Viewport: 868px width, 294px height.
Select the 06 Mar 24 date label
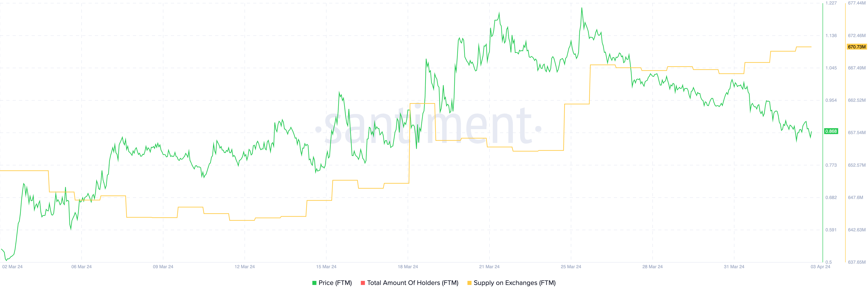point(82,267)
